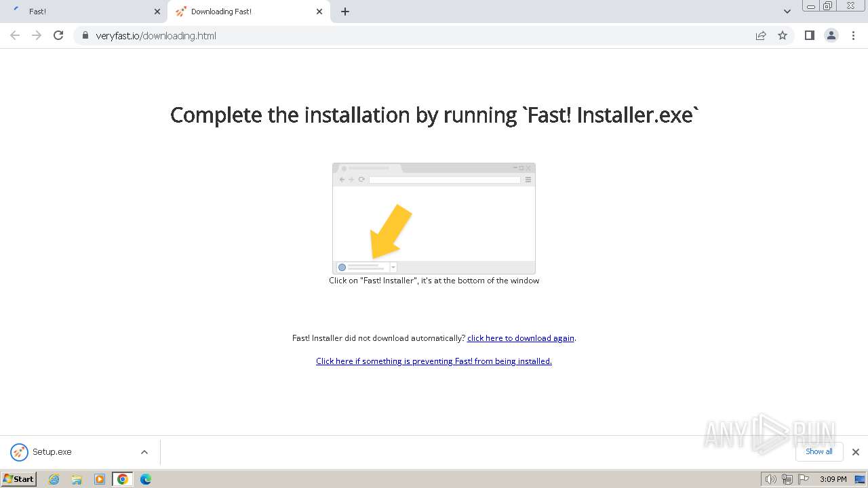This screenshot has height=488, width=868.
Task: Open the Windows Start menu
Action: pos(19,479)
